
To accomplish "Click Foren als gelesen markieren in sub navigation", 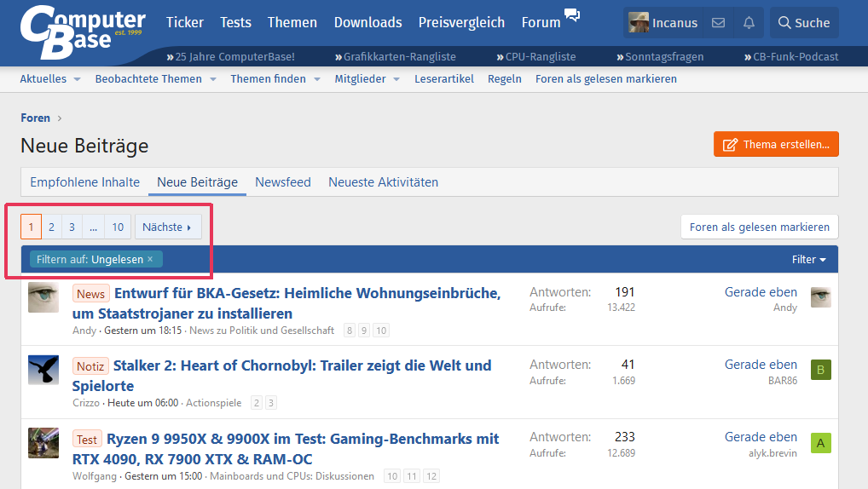I will pos(606,79).
